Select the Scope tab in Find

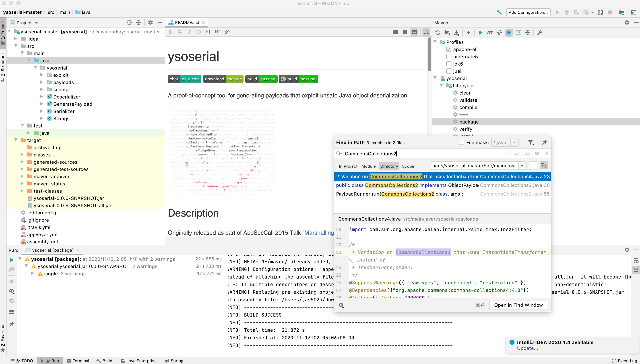point(408,166)
